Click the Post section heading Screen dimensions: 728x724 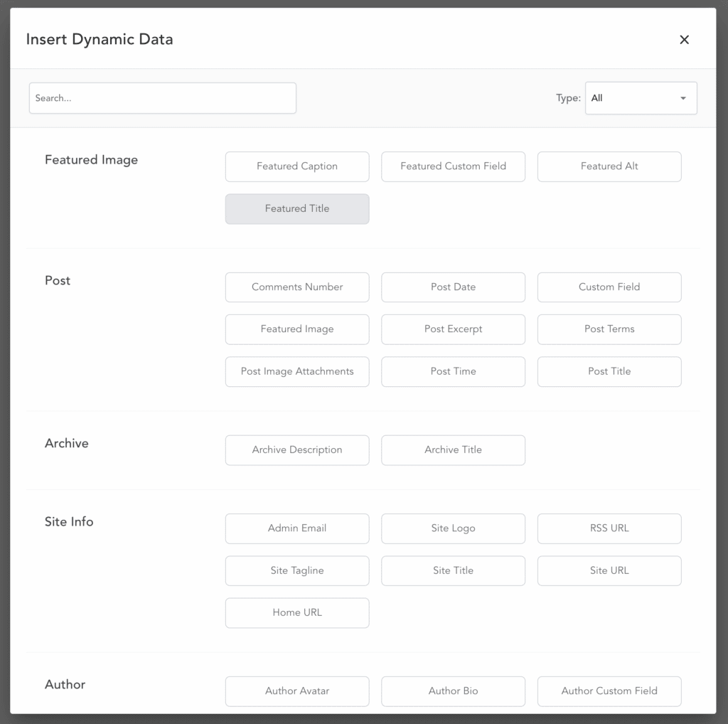click(58, 280)
